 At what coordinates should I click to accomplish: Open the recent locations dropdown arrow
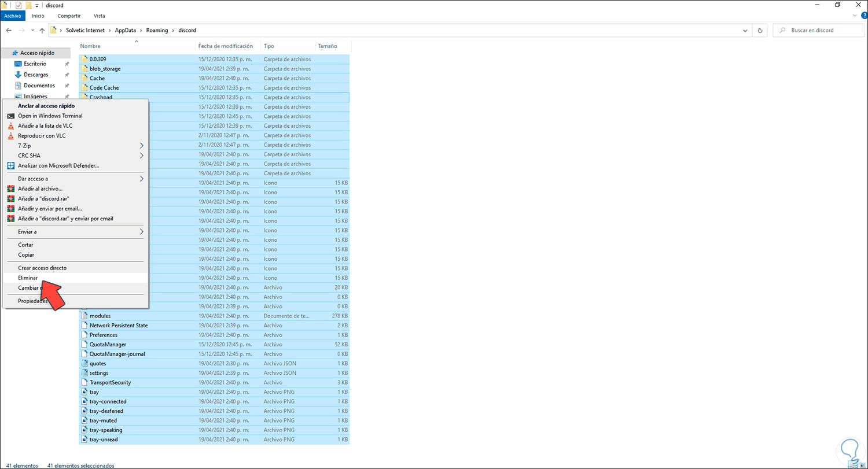[x=32, y=30]
